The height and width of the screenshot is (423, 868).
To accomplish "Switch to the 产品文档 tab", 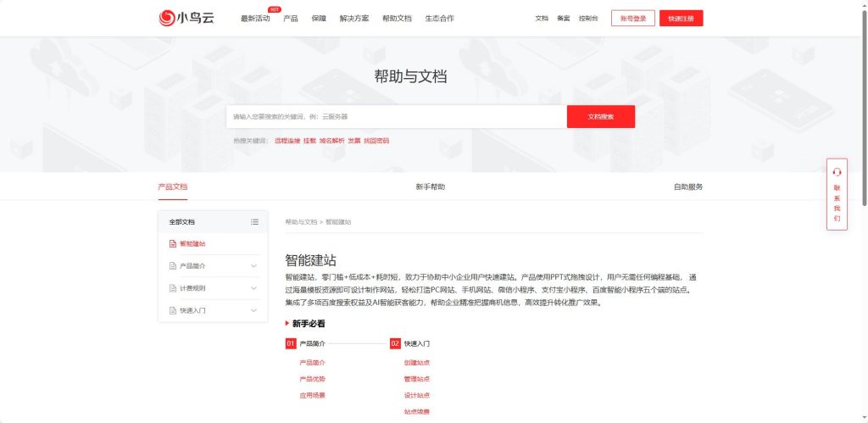I will pyautogui.click(x=173, y=186).
